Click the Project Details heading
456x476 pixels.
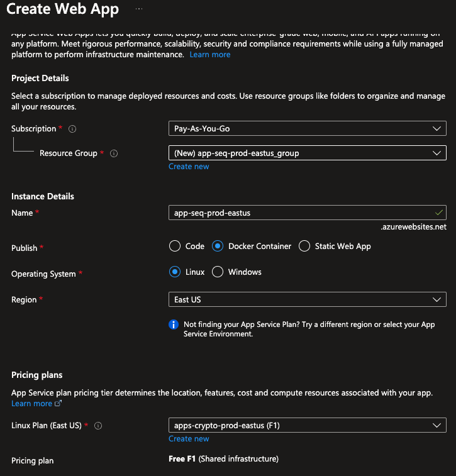[x=40, y=79]
